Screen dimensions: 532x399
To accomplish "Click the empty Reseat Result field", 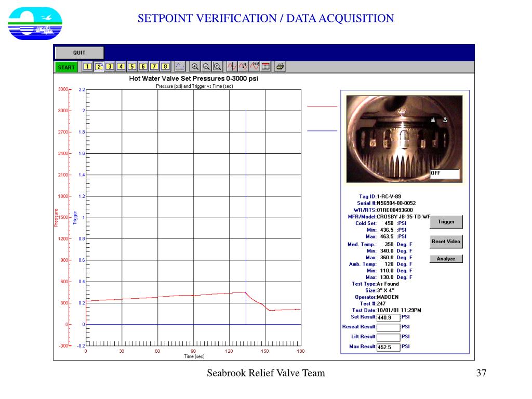I will (388, 327).
